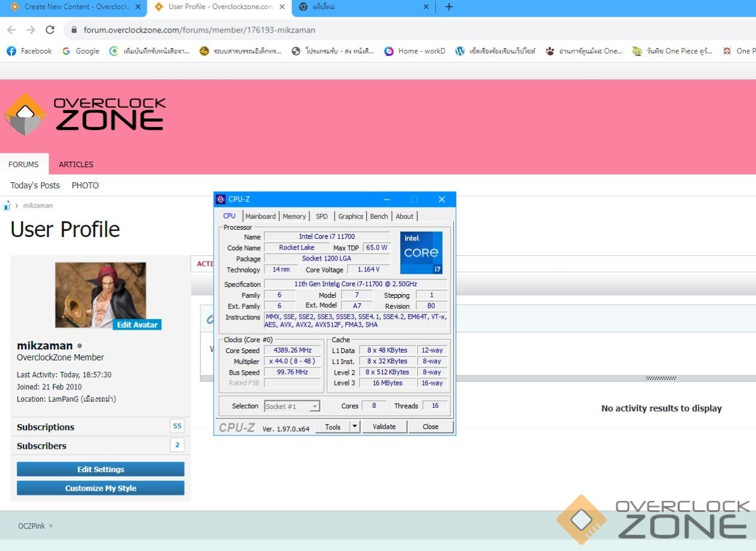This screenshot has width=756, height=551.
Task: Switch to the Mainboard tab in CPU-Z
Action: pos(260,217)
